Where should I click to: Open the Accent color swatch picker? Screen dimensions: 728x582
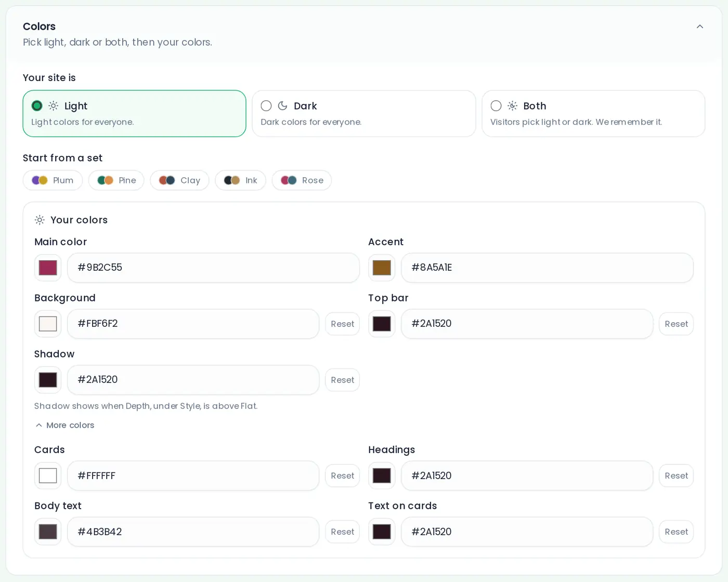[382, 268]
